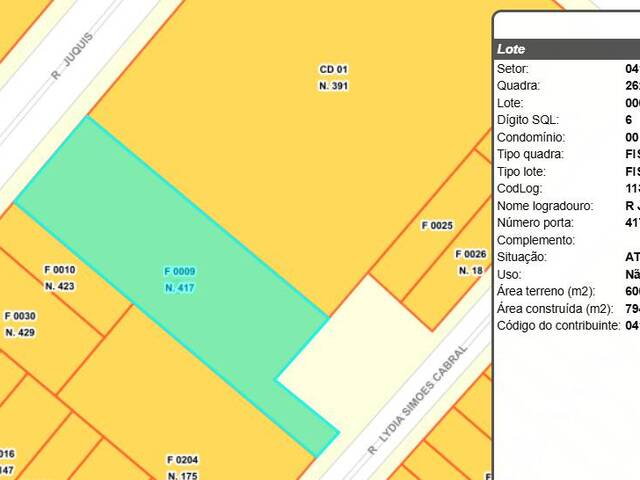This screenshot has width=640, height=480.
Task: Select lot F 0025 on map
Action: pyautogui.click(x=437, y=226)
